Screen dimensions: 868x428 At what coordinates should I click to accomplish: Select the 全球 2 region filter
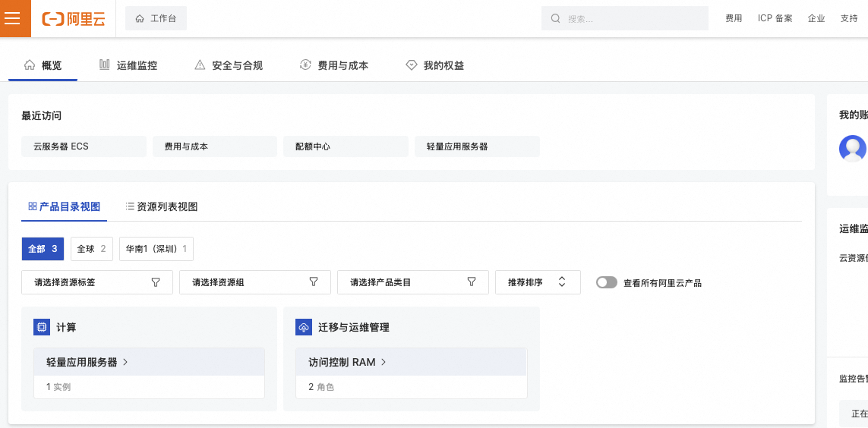pyautogui.click(x=92, y=249)
